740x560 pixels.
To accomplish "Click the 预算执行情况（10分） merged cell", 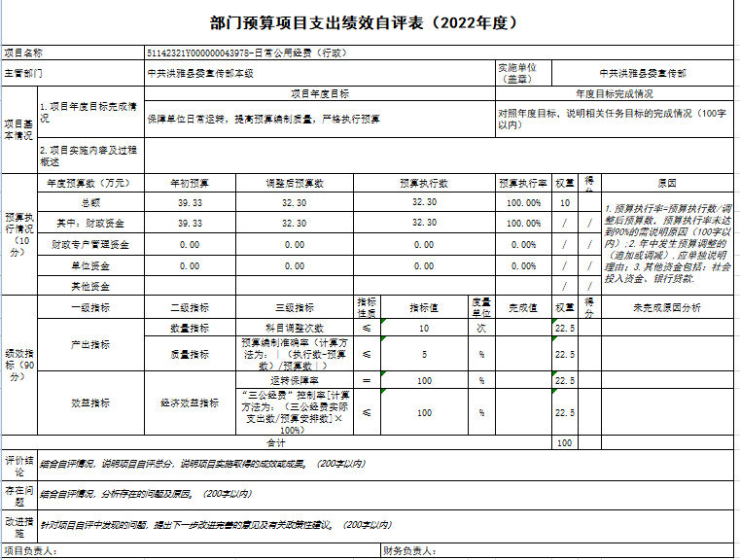I will 19,234.
